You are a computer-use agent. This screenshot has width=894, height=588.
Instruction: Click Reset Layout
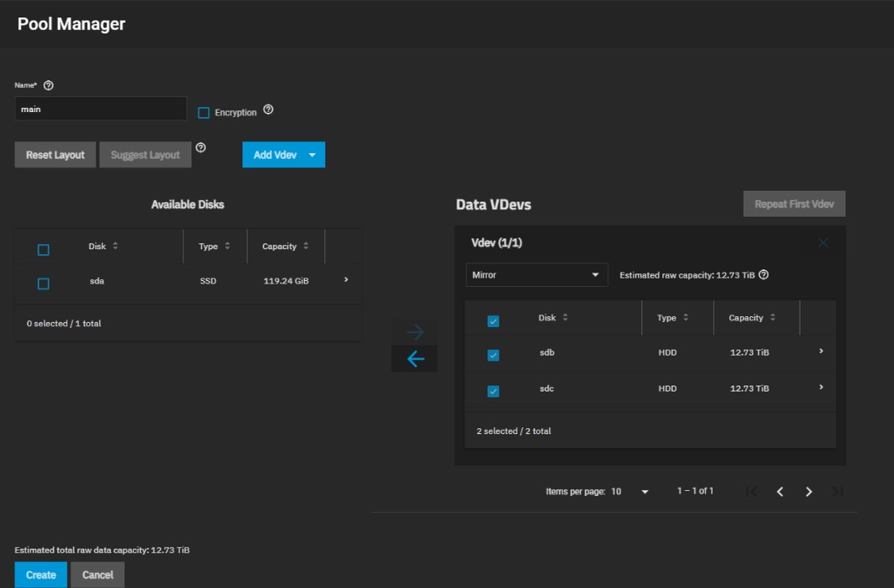click(54, 154)
